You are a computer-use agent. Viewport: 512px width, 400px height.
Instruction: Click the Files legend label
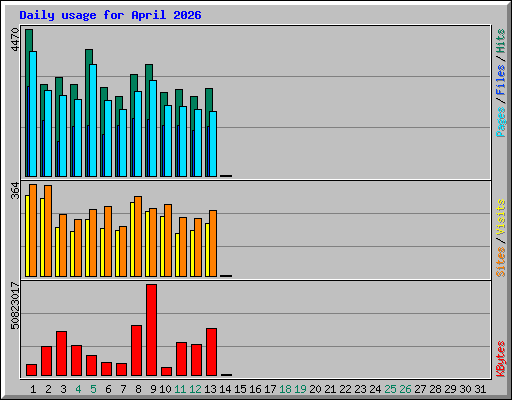pyautogui.click(x=500, y=80)
